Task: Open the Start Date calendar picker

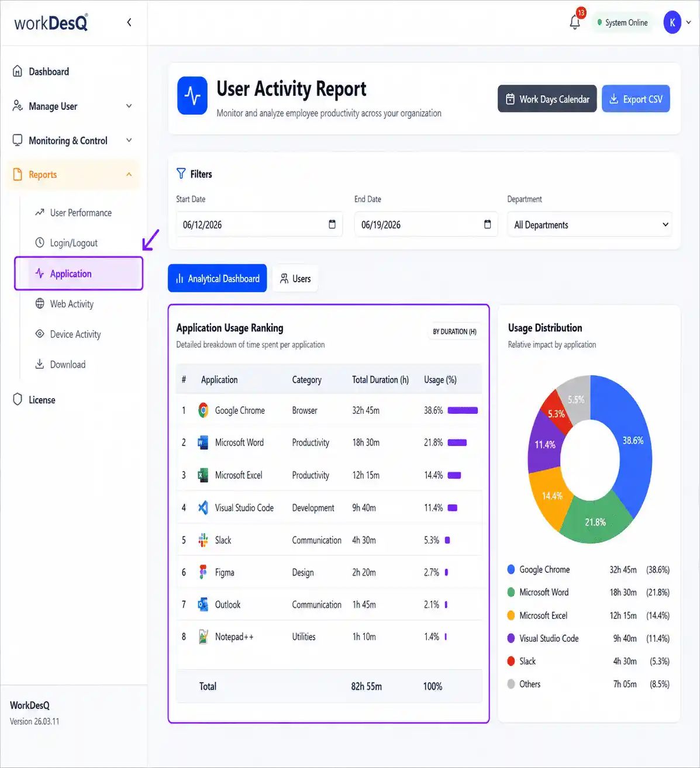Action: pyautogui.click(x=332, y=224)
